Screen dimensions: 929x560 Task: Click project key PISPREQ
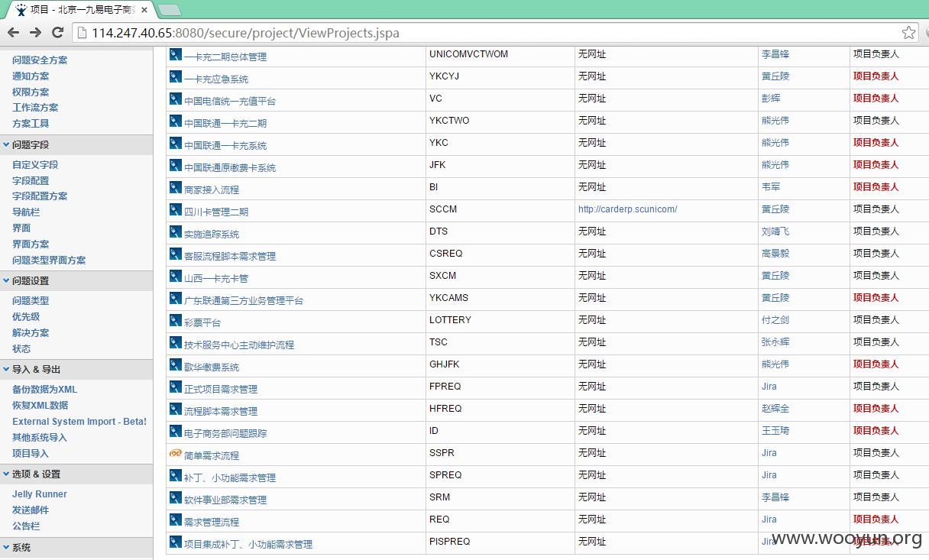coord(450,542)
